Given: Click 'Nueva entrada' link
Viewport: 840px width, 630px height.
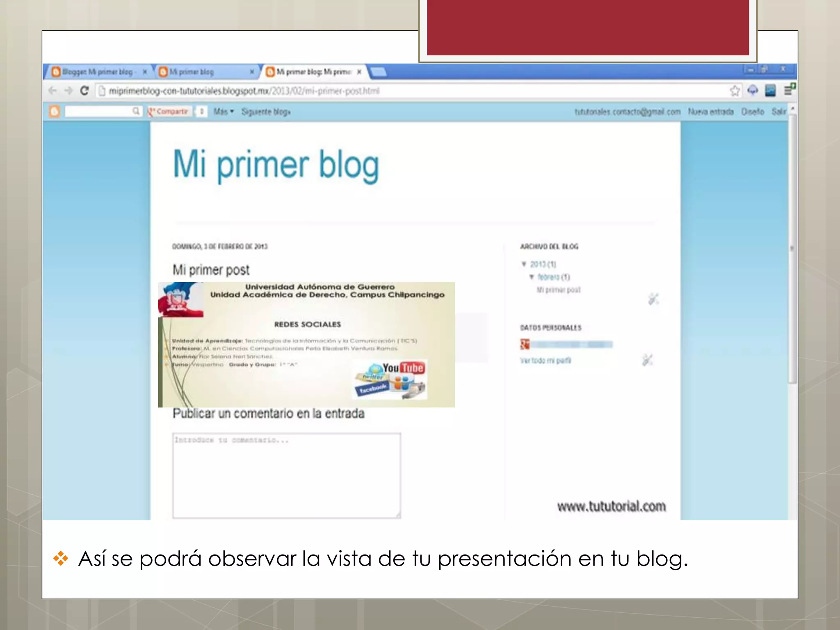Looking at the screenshot, I should (711, 112).
